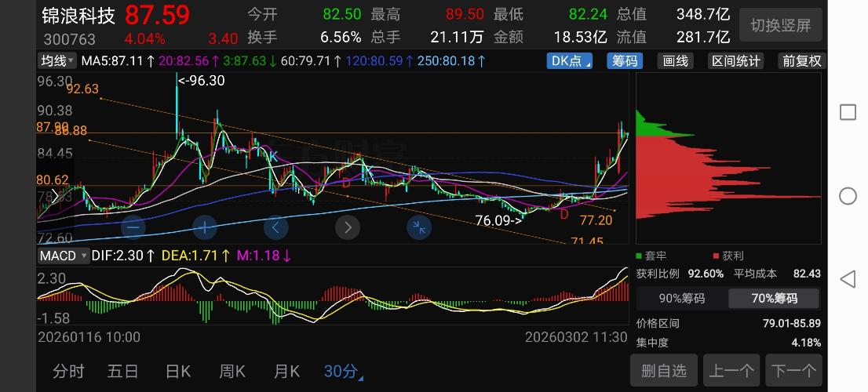Zoom out chart with minus icon

click(133, 227)
